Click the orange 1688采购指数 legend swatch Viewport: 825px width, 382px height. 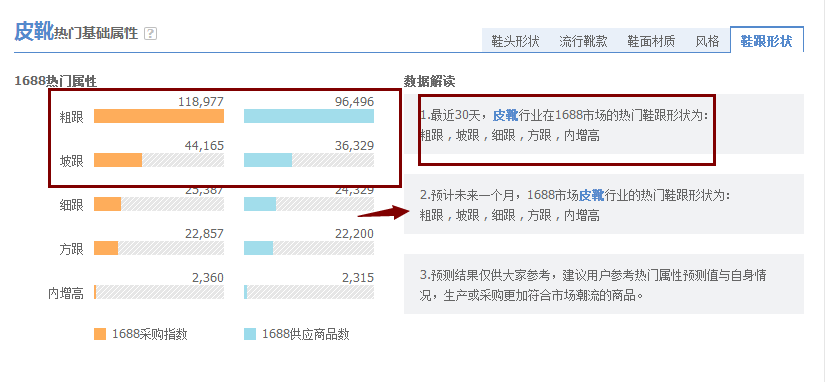tap(100, 334)
